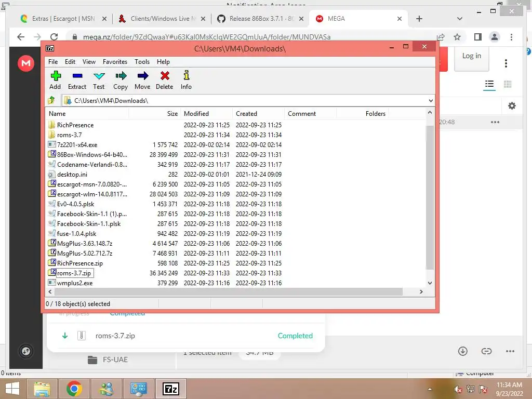
Task: Select escargot-msn-7.0.0820 archive
Action: click(91, 184)
